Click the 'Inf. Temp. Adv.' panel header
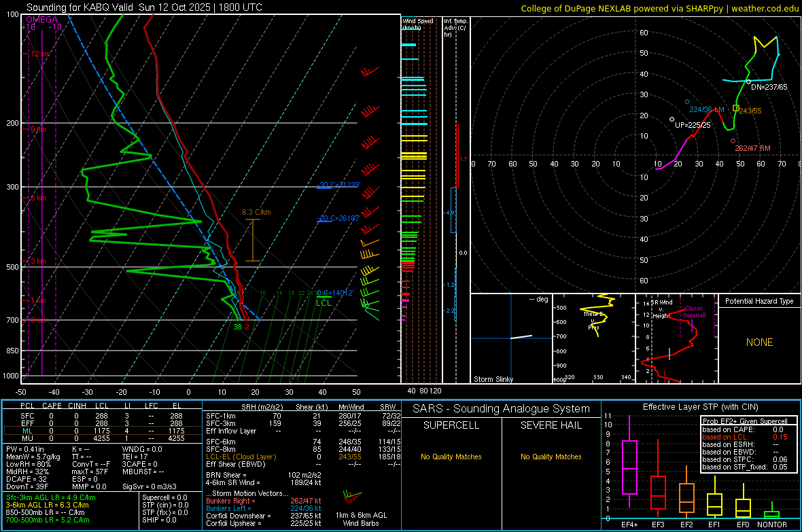This screenshot has width=802, height=532. tap(455, 28)
